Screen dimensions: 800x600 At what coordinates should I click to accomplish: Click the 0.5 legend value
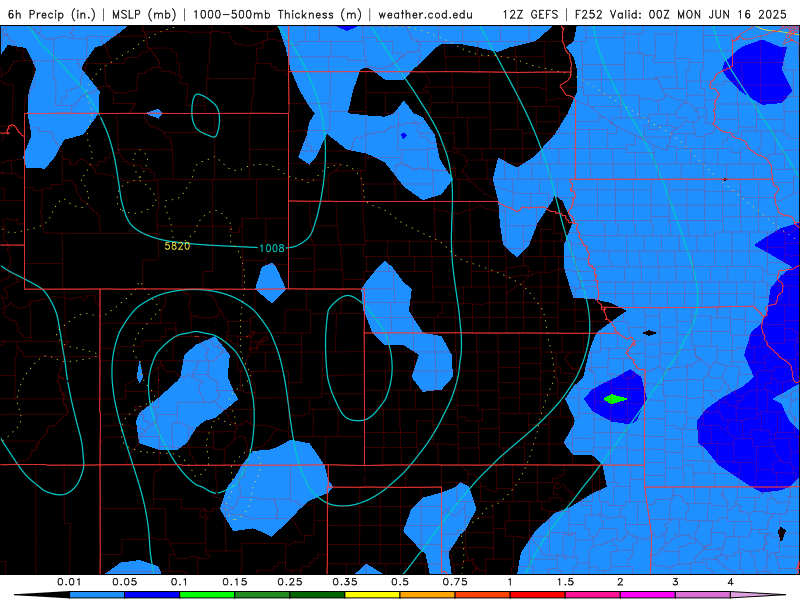(x=400, y=582)
